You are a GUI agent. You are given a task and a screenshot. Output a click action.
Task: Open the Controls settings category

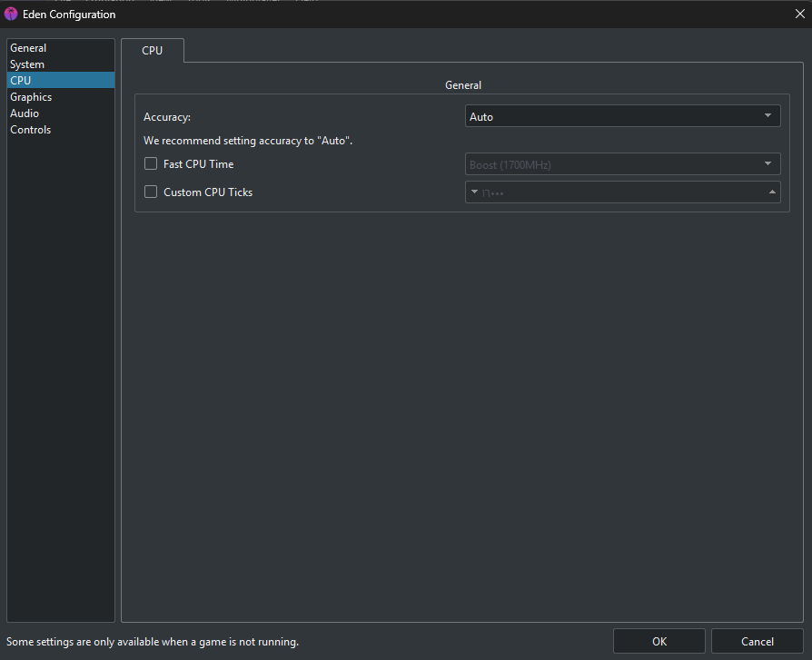(x=61, y=130)
